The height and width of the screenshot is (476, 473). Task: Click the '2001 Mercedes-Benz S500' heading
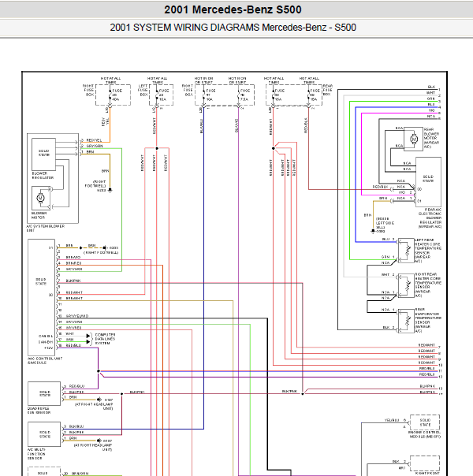233,9
